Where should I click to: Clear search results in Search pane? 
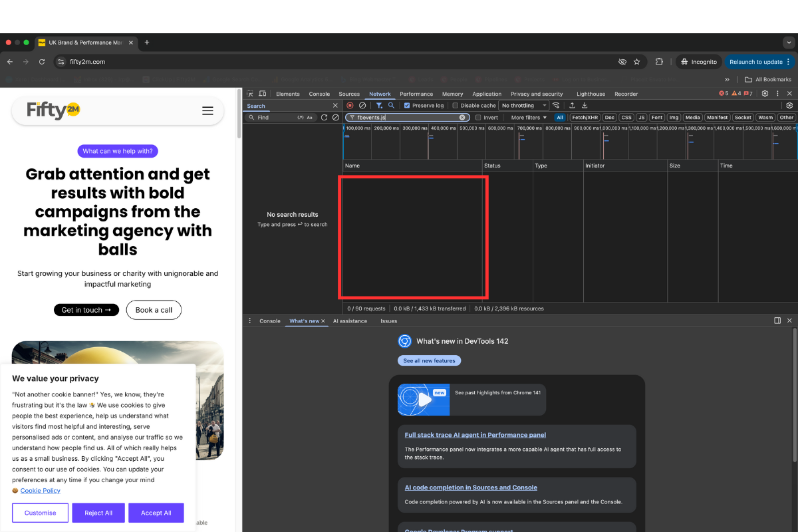(336, 117)
